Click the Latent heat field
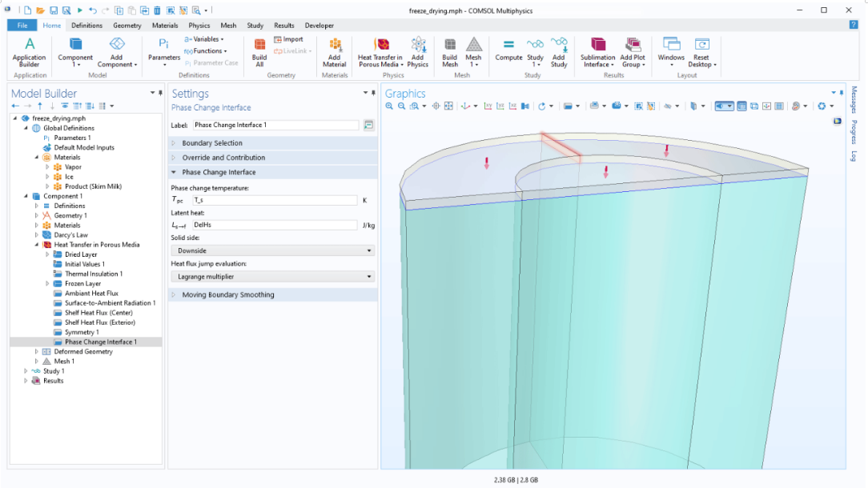Screen dimensions: 868x488 [x=275, y=225]
